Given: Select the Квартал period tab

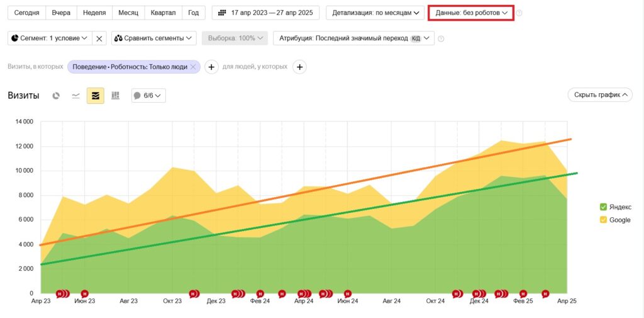Looking at the screenshot, I should point(163,13).
